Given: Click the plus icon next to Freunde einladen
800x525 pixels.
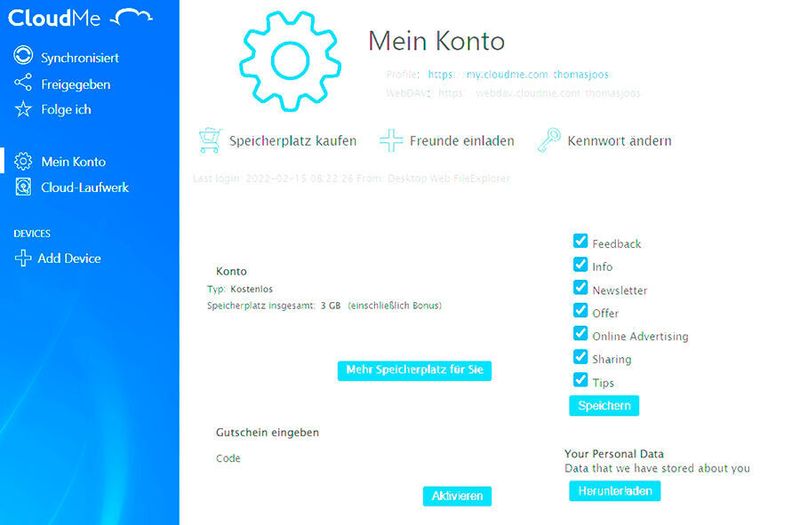Looking at the screenshot, I should (391, 140).
